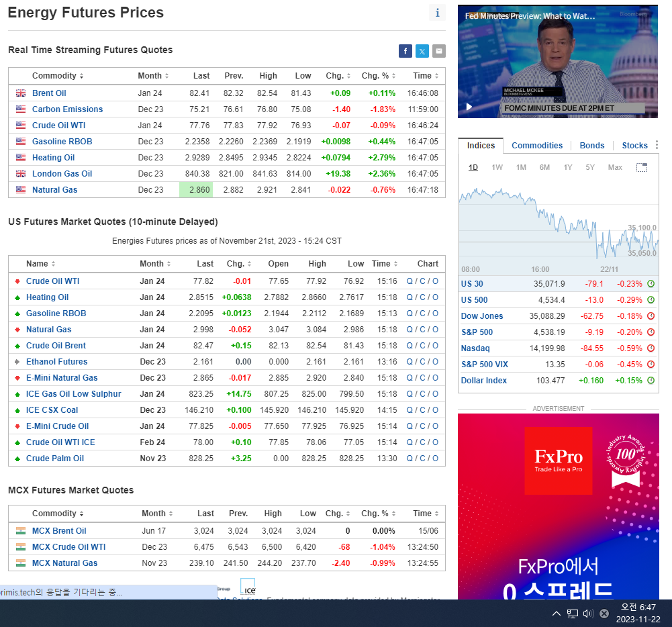672x627 pixels.
Task: Open Brent Oil real-time quote link
Action: pos(49,93)
